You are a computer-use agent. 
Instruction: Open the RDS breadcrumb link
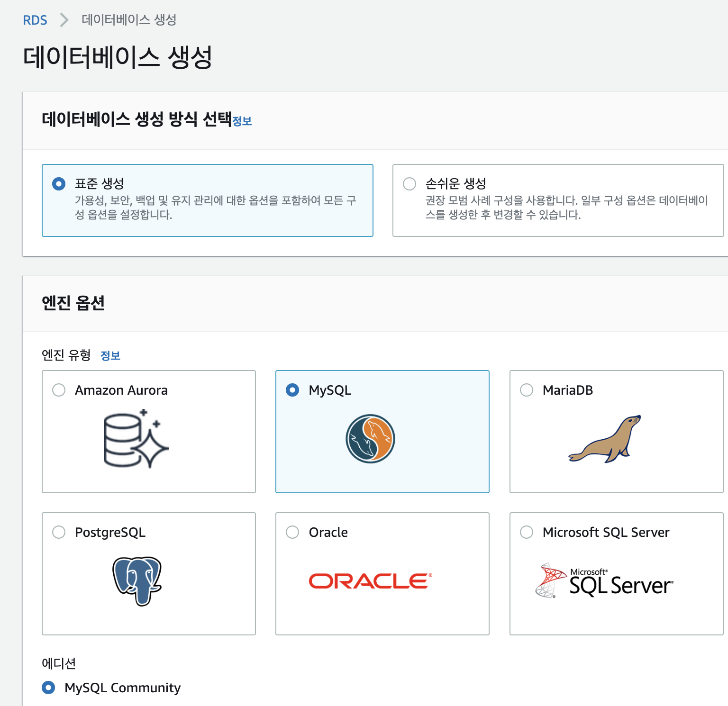click(x=35, y=20)
